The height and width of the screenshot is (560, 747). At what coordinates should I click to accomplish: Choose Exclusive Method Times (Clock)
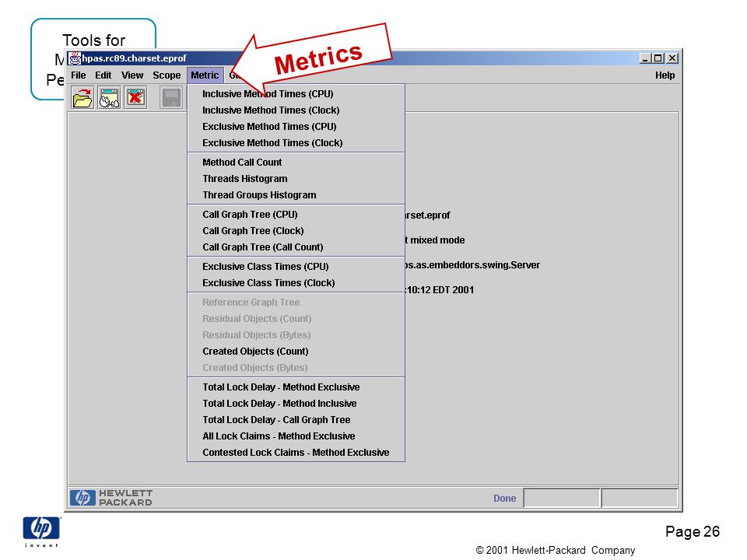point(296,143)
